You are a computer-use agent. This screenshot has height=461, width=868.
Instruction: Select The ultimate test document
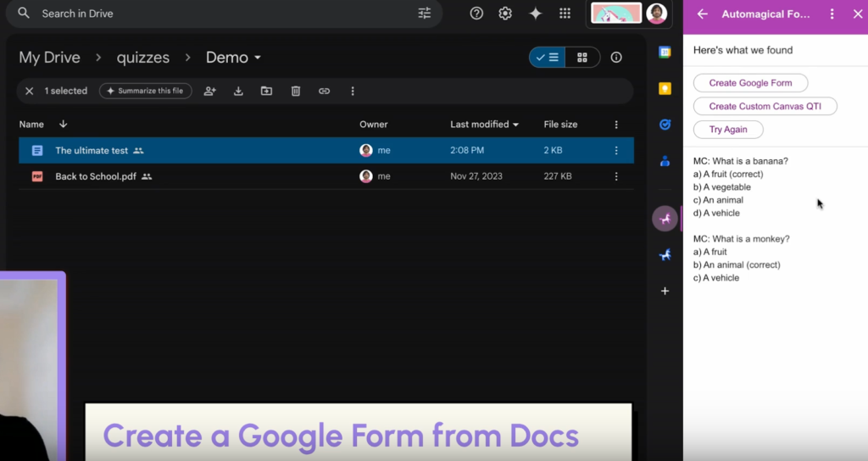(x=326, y=151)
